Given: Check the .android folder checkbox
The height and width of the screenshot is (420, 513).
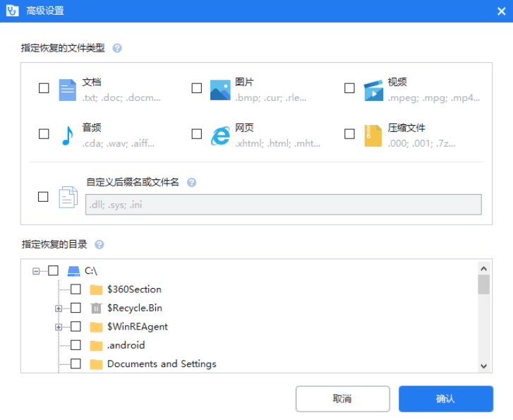Looking at the screenshot, I should tap(76, 345).
